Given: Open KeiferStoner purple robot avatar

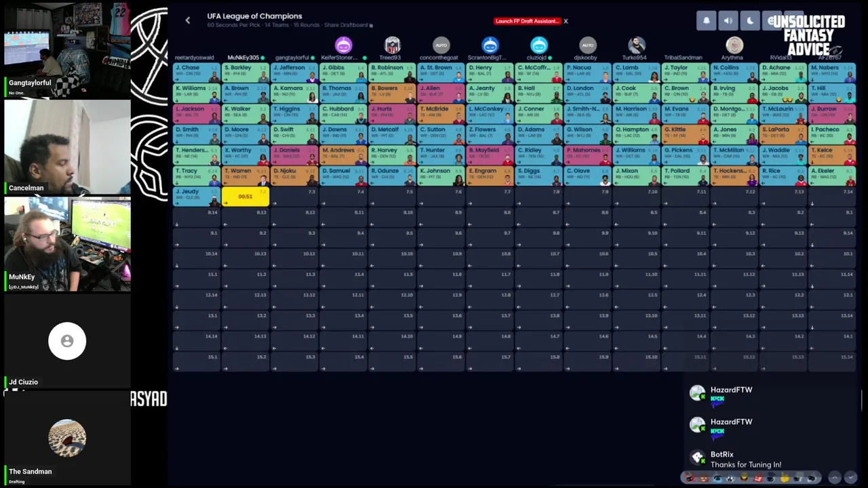Looking at the screenshot, I should point(344,45).
